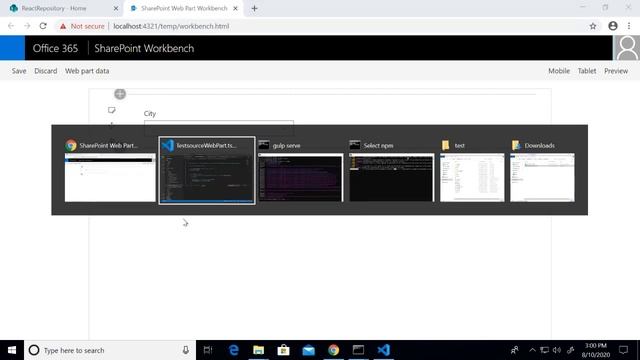The image size is (640, 360).
Task: Open the console window from taskbar
Action: click(x=358, y=350)
